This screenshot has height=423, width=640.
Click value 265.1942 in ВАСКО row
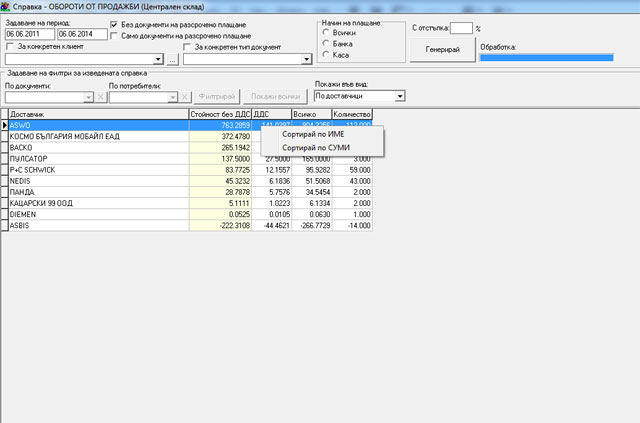(x=220, y=147)
